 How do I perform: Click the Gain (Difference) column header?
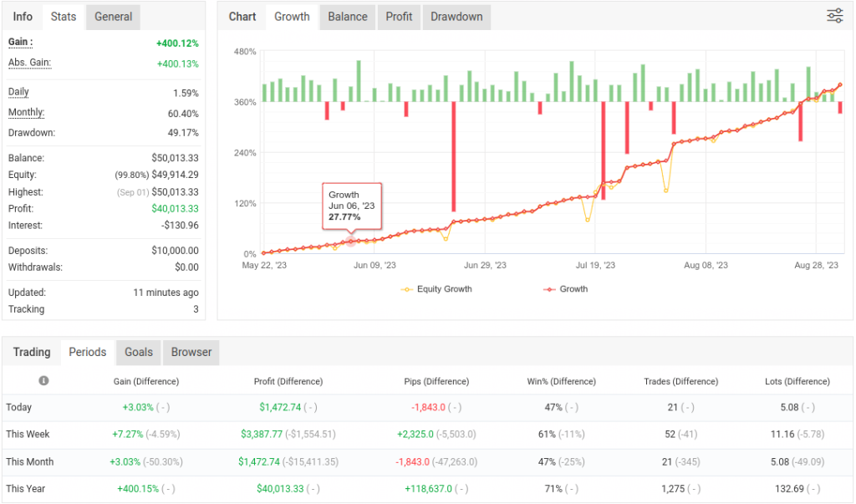[x=145, y=381]
